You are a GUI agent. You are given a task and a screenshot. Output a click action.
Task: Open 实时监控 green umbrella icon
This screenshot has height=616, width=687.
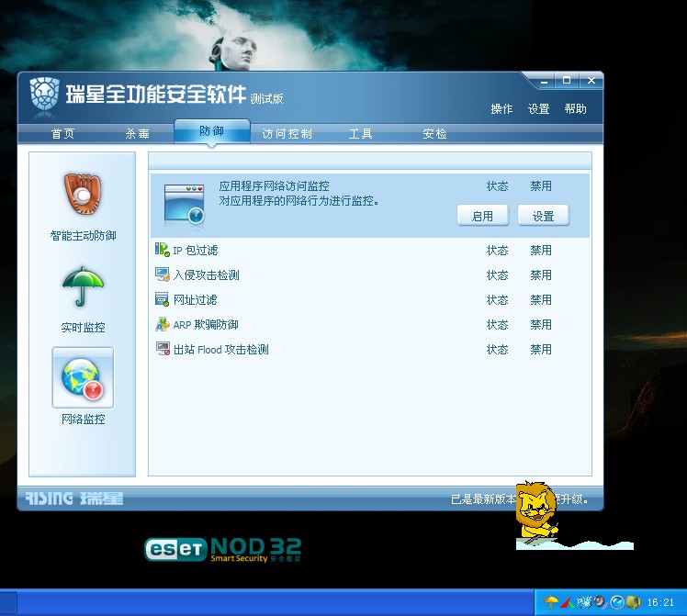coord(83,286)
